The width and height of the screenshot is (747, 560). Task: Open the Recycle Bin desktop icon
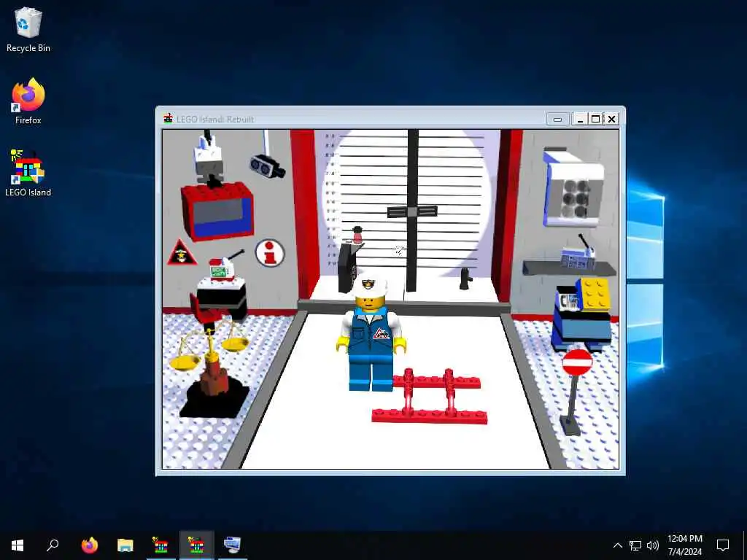(x=28, y=29)
